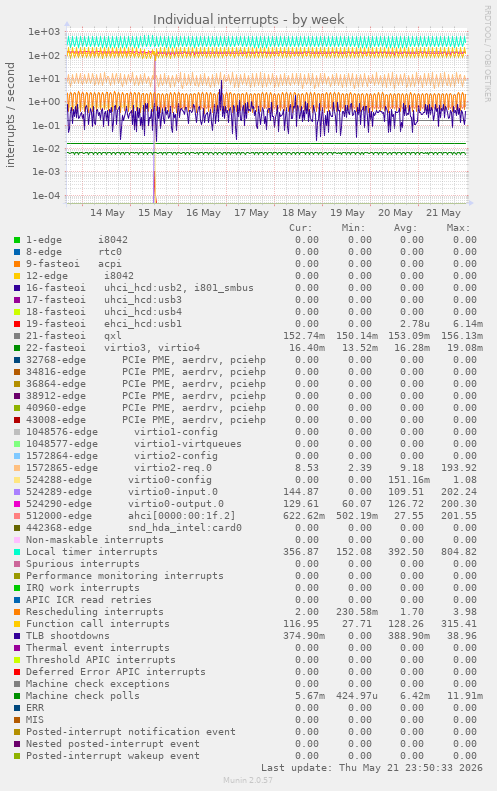Click the Function call interrupts yellow swatch

point(17,624)
